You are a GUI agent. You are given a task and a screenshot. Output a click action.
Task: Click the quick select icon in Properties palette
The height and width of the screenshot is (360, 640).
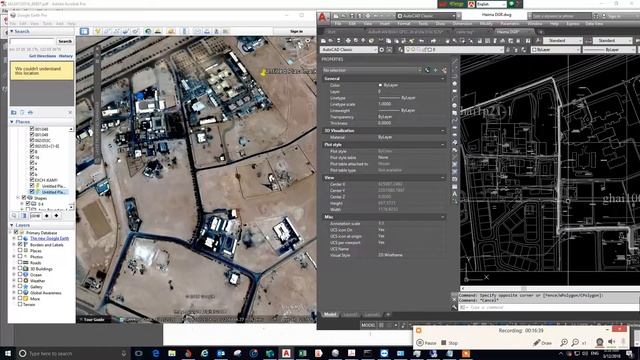[x=444, y=70]
